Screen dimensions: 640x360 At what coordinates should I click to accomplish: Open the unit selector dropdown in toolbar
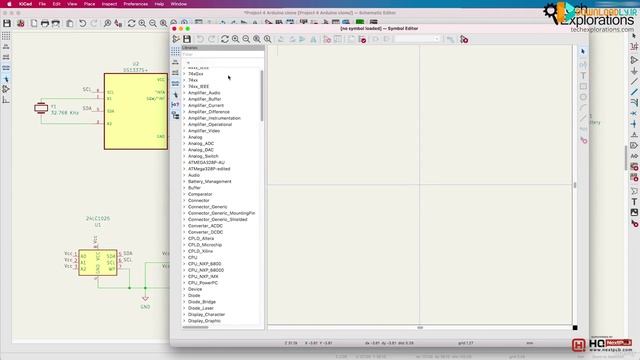click(x=418, y=39)
